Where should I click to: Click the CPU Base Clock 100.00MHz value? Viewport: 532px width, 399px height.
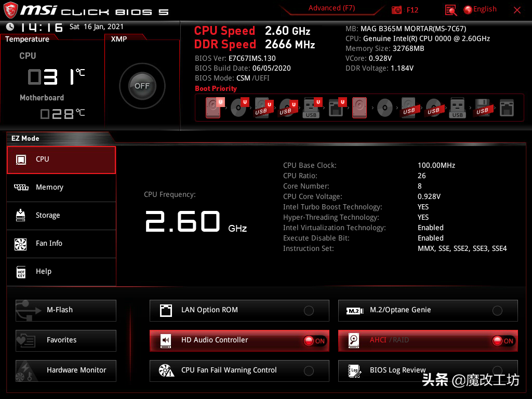(x=436, y=165)
